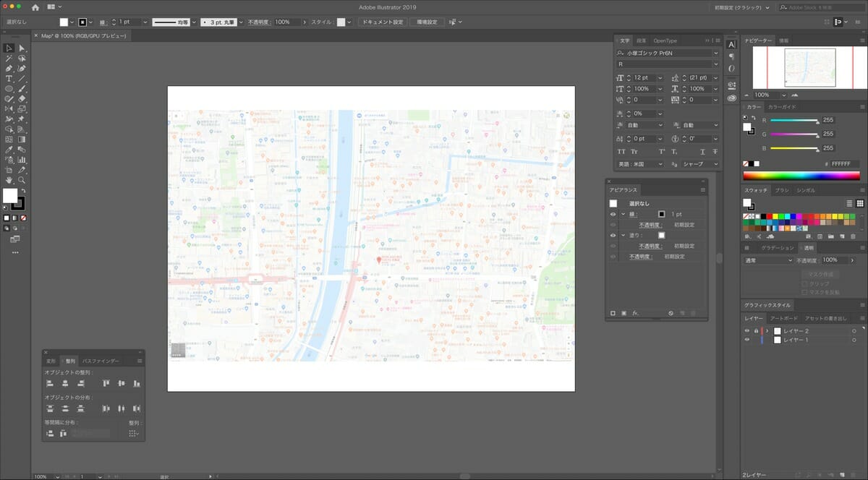The height and width of the screenshot is (480, 868).
Task: Click the 環境設定 button
Action: coord(427,22)
